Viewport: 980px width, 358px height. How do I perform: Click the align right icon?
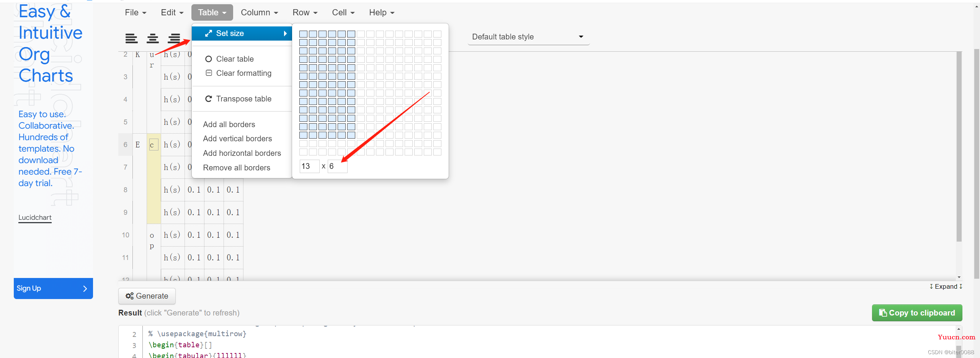pos(174,38)
